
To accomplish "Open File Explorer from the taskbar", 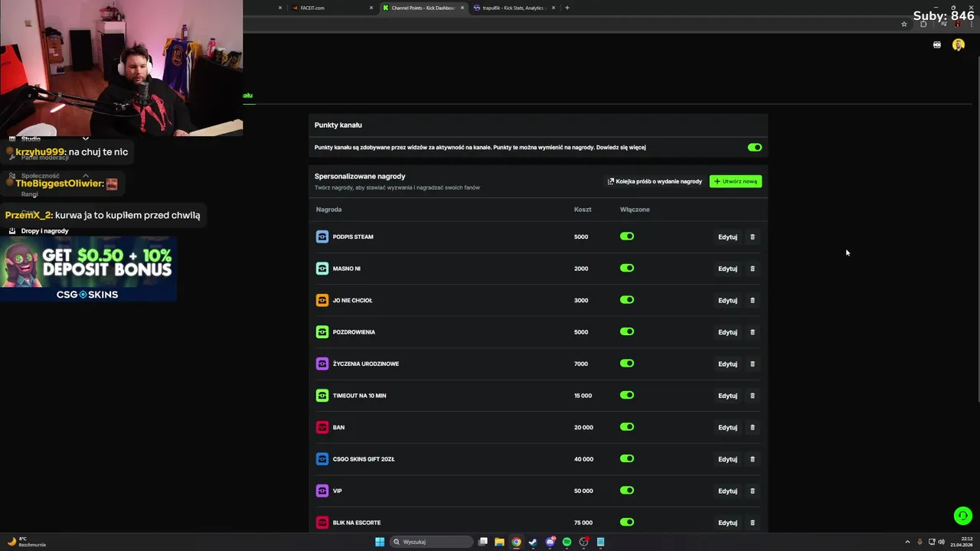I will coord(499,542).
